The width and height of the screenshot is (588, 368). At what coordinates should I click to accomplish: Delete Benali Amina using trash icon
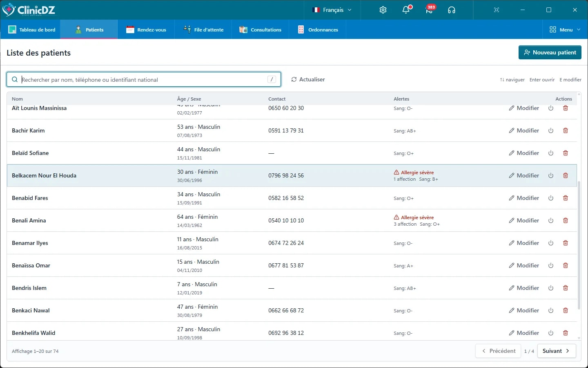[x=566, y=220]
